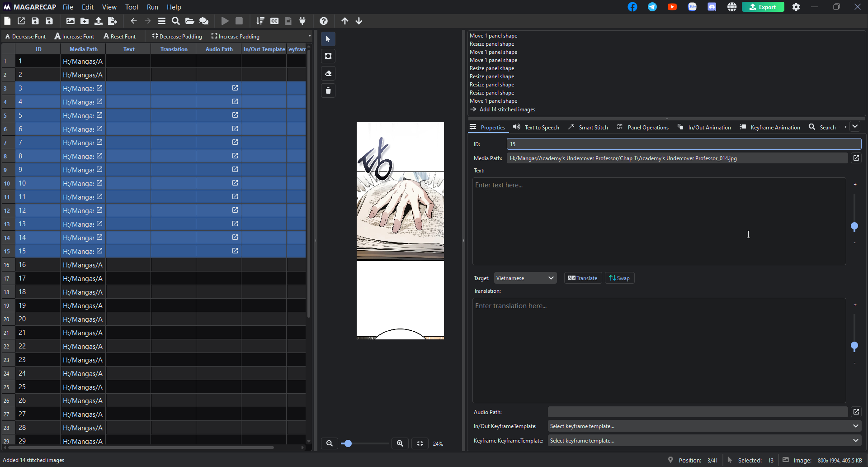
Task: Click the Translate button
Action: [x=583, y=278]
